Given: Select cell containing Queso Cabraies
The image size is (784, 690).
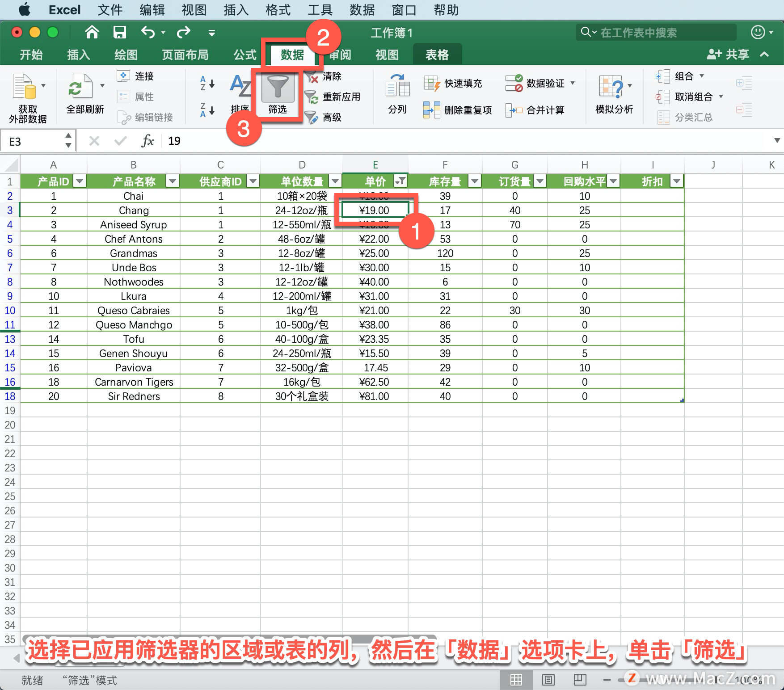Looking at the screenshot, I should (134, 311).
